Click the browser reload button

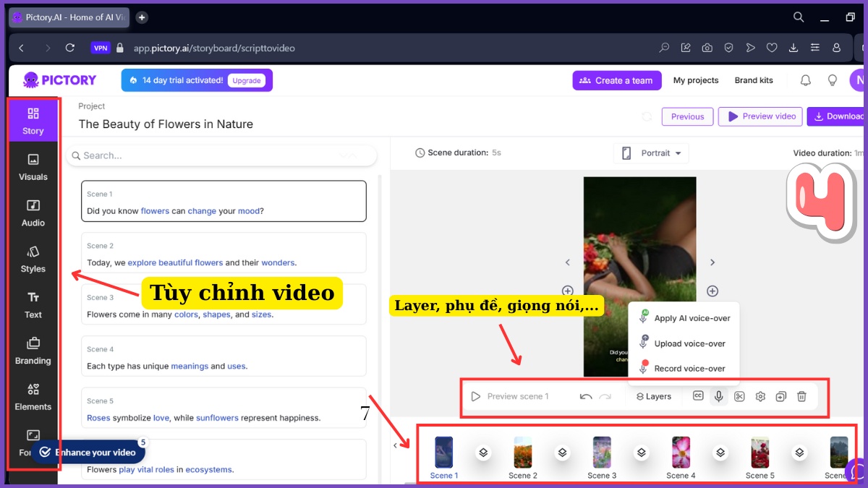click(x=69, y=48)
